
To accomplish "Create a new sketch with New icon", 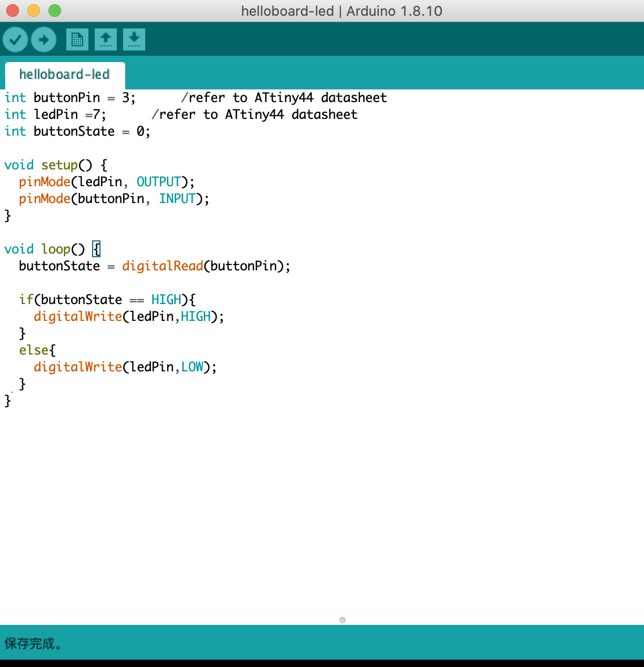I will 77,39.
